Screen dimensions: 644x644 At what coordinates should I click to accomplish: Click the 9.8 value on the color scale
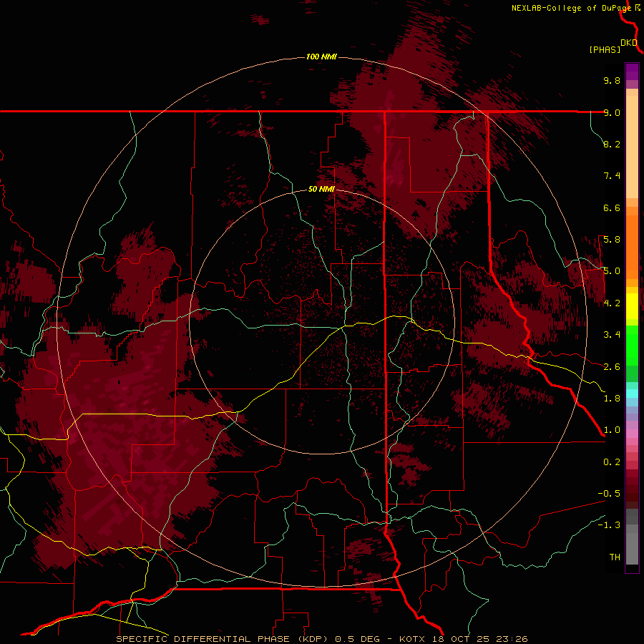coord(612,80)
